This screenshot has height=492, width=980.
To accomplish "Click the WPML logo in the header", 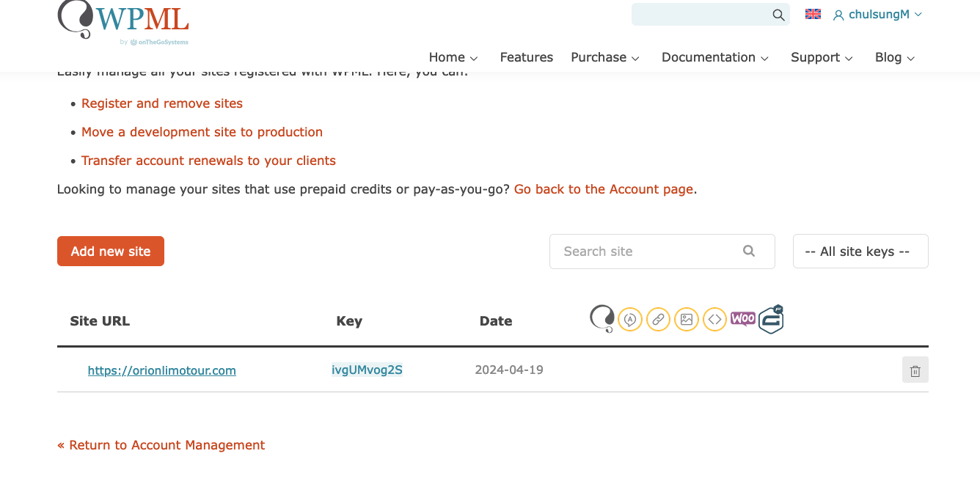I will click(123, 21).
